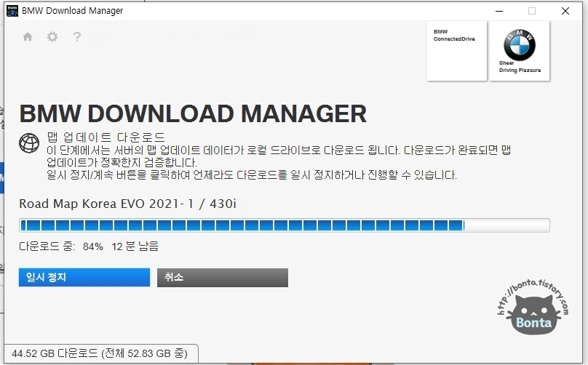Cancel the download with 취소 button
Screen dimensions: 588x365
223,277
